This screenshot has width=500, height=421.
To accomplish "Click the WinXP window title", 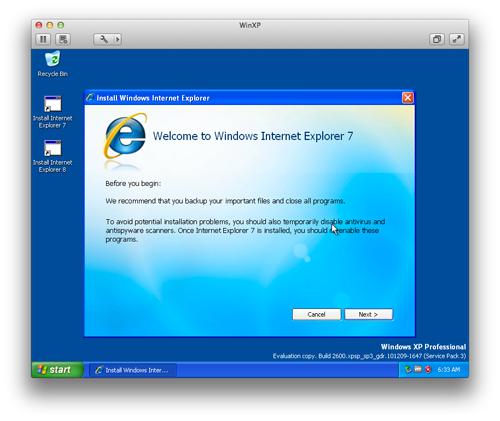I will (x=250, y=25).
